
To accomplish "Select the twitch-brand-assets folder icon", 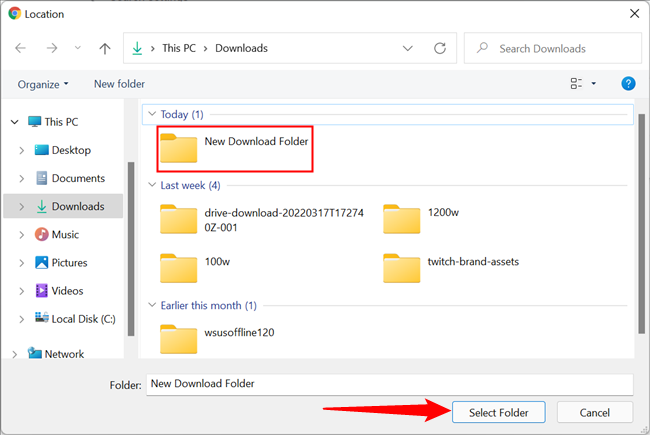I will tap(402, 268).
